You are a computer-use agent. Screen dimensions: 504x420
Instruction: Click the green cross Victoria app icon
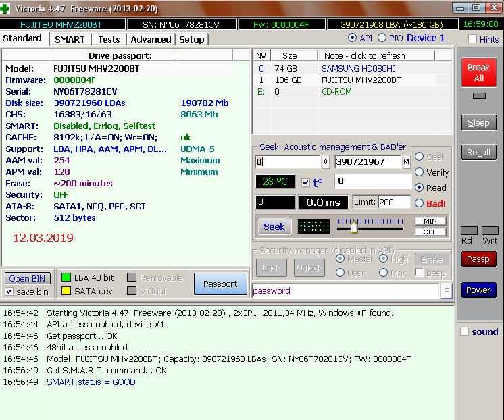coord(5,8)
